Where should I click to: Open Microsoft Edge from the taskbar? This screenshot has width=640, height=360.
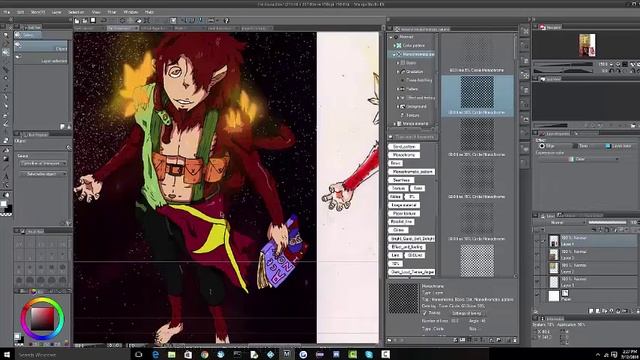pos(156,355)
